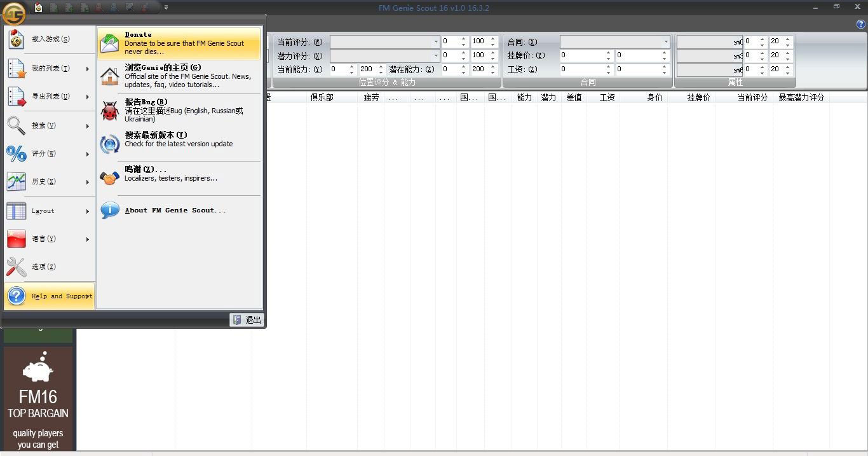The width and height of the screenshot is (868, 456).
Task: Decrease the em6 attribute row minimum value
Action: [x=763, y=73]
